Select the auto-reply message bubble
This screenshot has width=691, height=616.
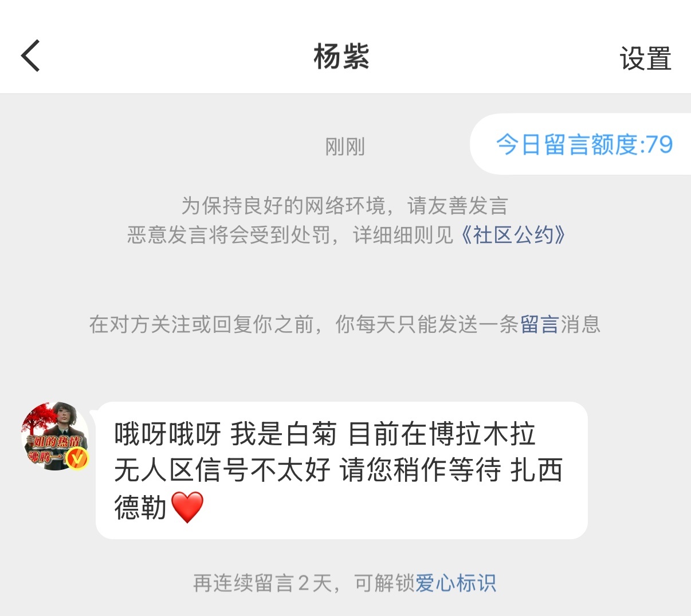point(341,470)
